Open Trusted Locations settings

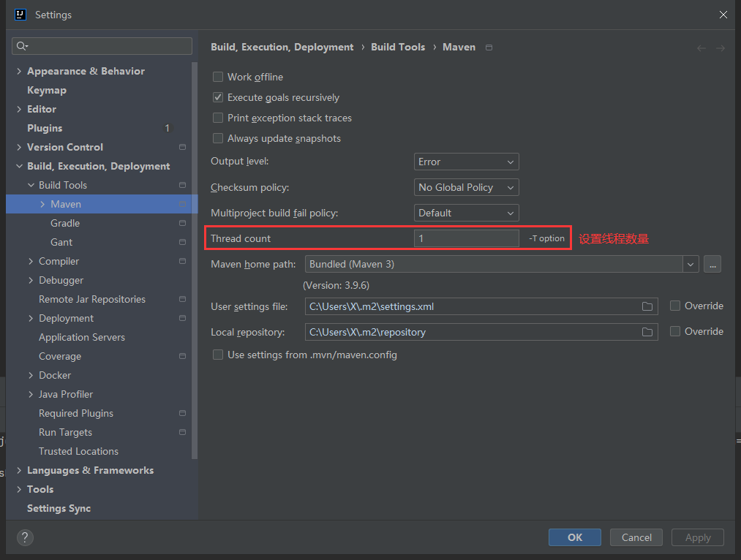pyautogui.click(x=78, y=451)
